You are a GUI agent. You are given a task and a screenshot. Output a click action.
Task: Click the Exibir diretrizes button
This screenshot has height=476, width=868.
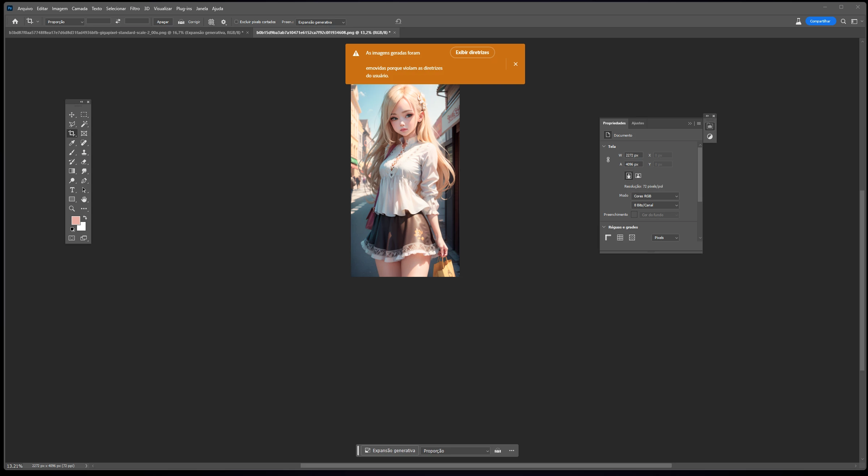pos(472,52)
